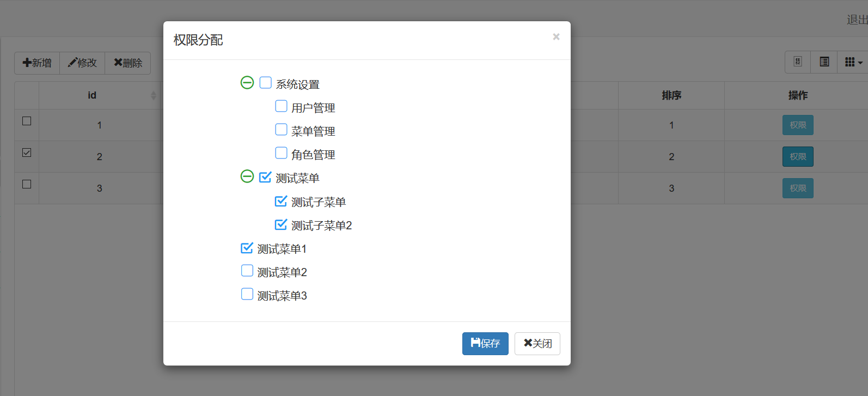Viewport: 868px width, 396px height.
Task: Toggle card view icon in table toolbar
Action: (x=824, y=62)
